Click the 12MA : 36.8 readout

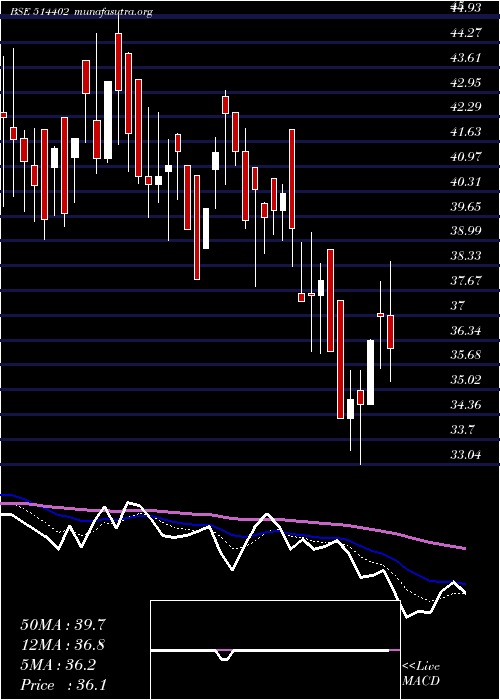63,645
